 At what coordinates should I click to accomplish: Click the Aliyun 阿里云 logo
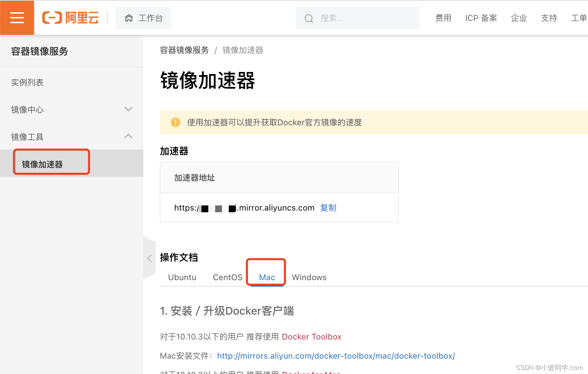70,18
